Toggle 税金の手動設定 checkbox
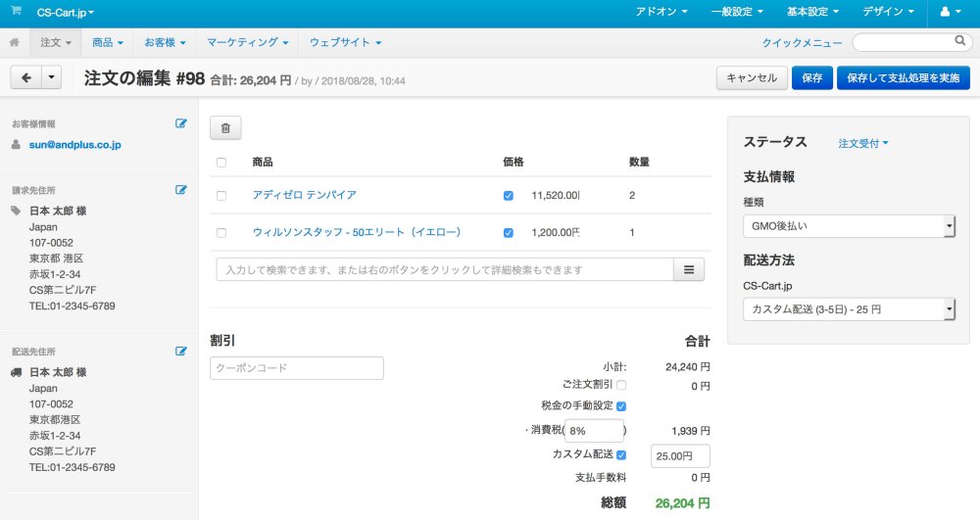The height and width of the screenshot is (520, 980). (621, 406)
